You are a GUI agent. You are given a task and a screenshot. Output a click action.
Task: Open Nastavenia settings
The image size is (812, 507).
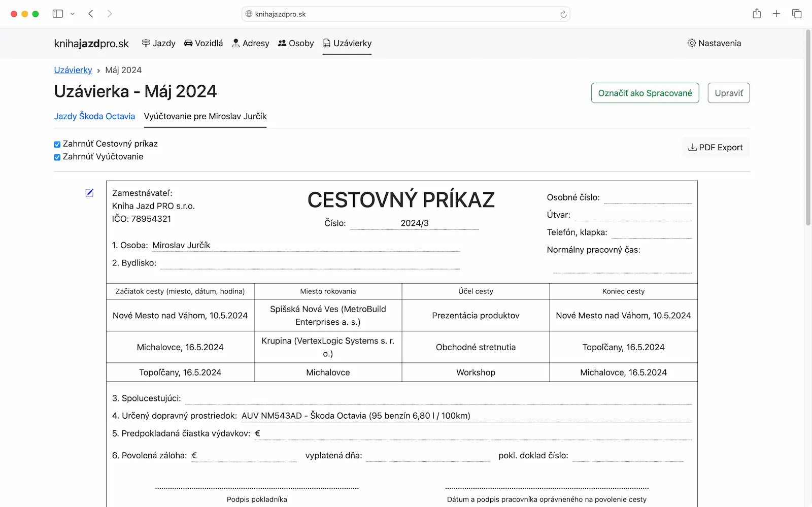pos(714,43)
